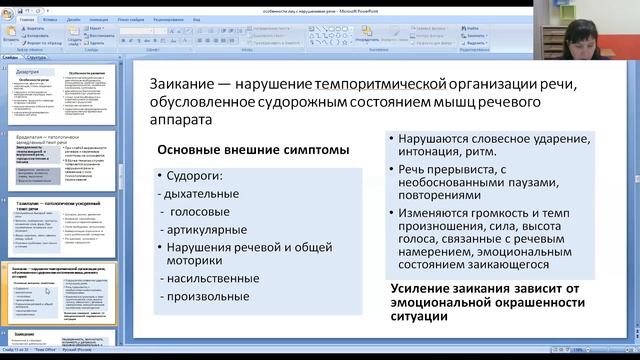Apply bulleted list formatting

pyautogui.click(x=201, y=31)
